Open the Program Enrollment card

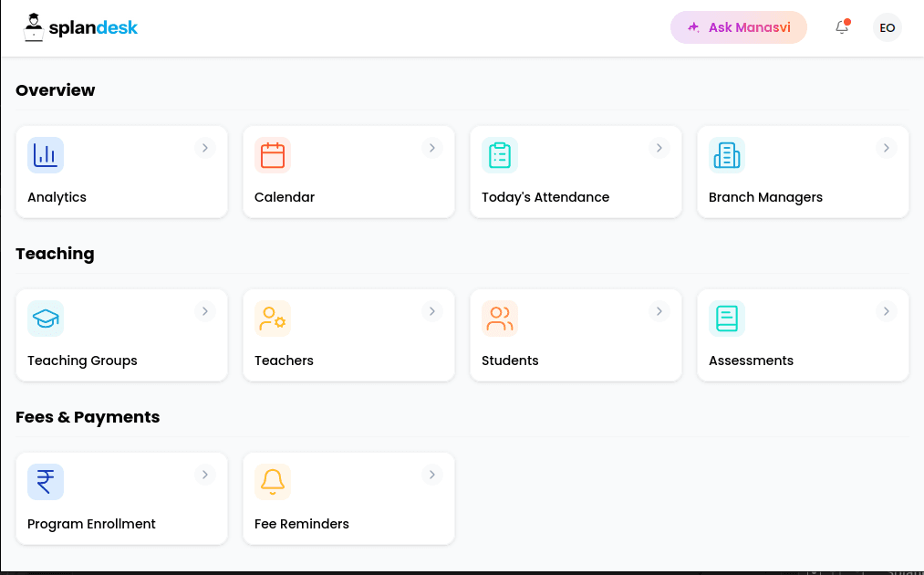pos(121,498)
